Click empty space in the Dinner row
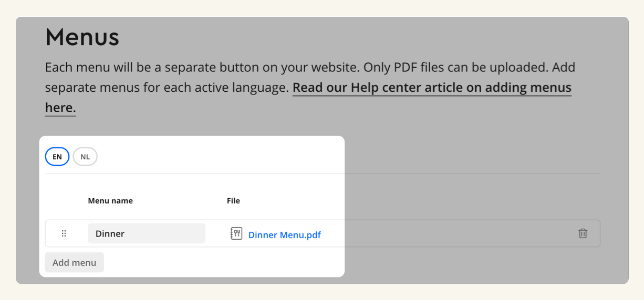This screenshot has width=644, height=300. (446, 233)
